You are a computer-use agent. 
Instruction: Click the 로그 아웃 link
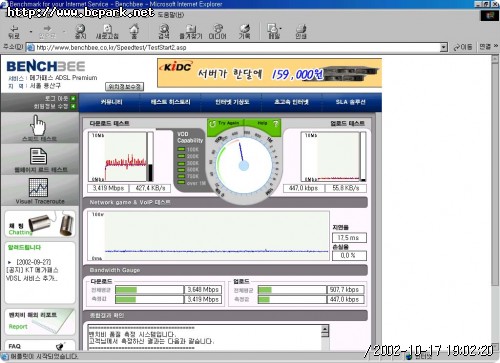coord(56,98)
